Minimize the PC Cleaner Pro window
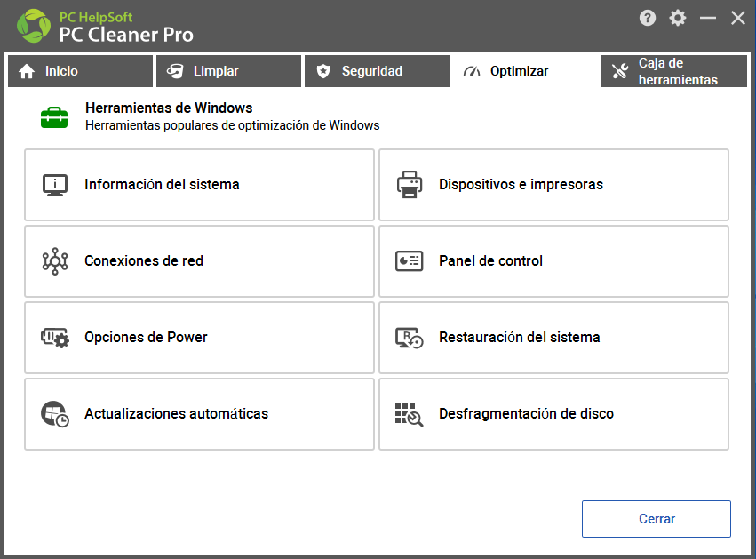 click(708, 19)
